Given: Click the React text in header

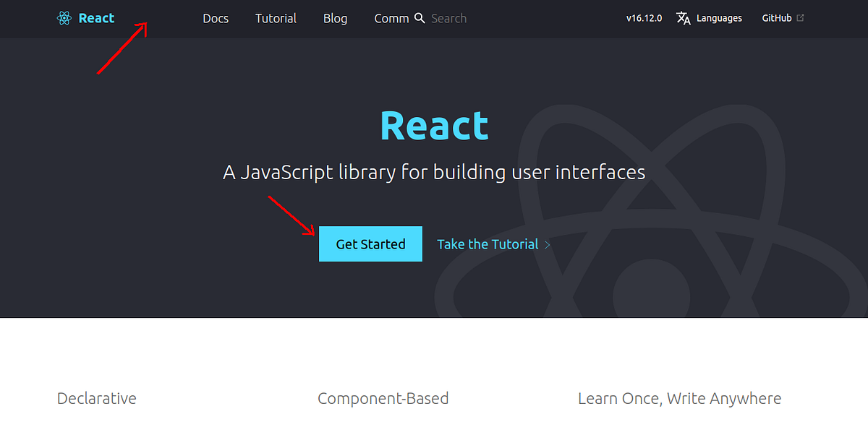Looking at the screenshot, I should [96, 18].
